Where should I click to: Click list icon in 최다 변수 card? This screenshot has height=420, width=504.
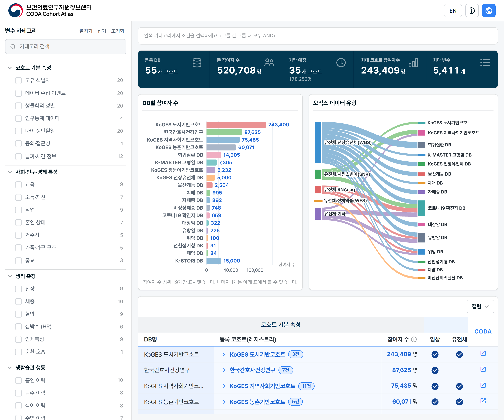point(485,62)
